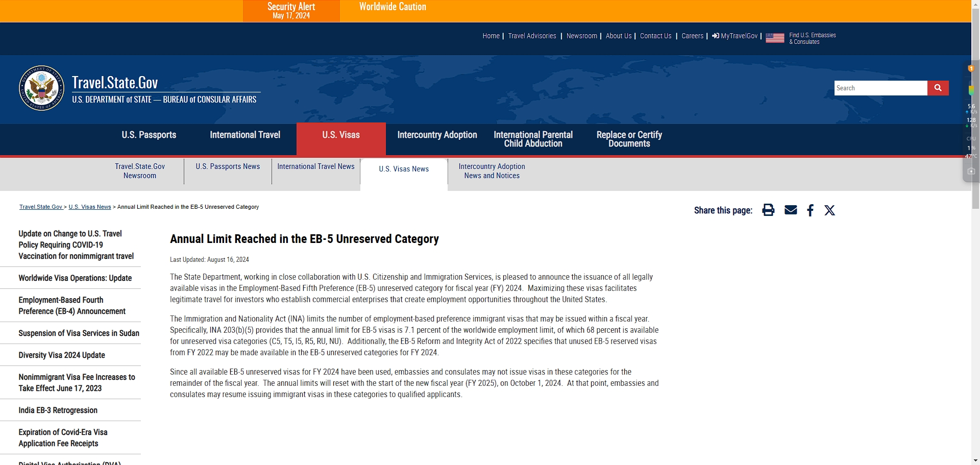The image size is (980, 465).
Task: Open Find U.S. Embassies & Consulates
Action: pyautogui.click(x=812, y=38)
